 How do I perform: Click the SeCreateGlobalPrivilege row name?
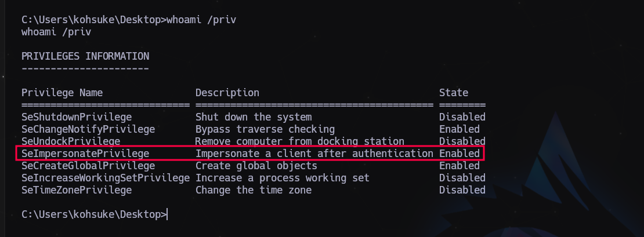click(85, 166)
